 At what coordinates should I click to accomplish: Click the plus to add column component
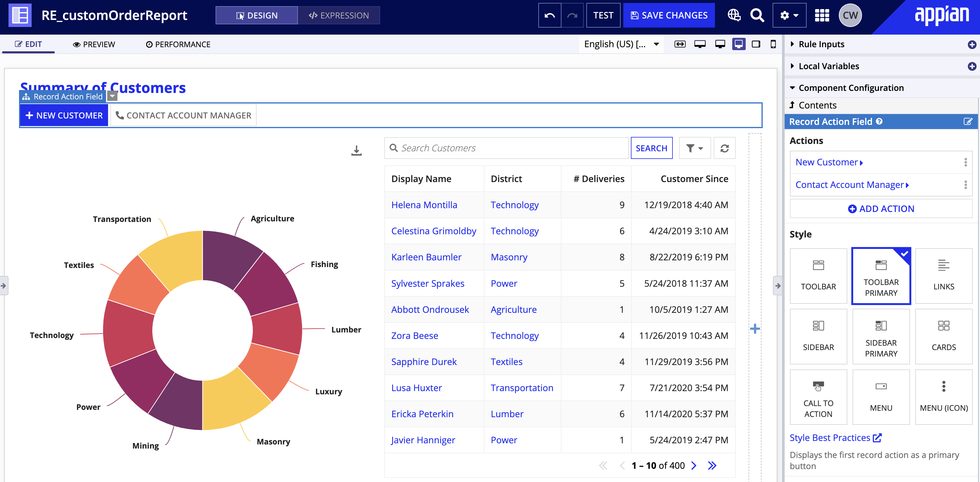click(x=755, y=329)
